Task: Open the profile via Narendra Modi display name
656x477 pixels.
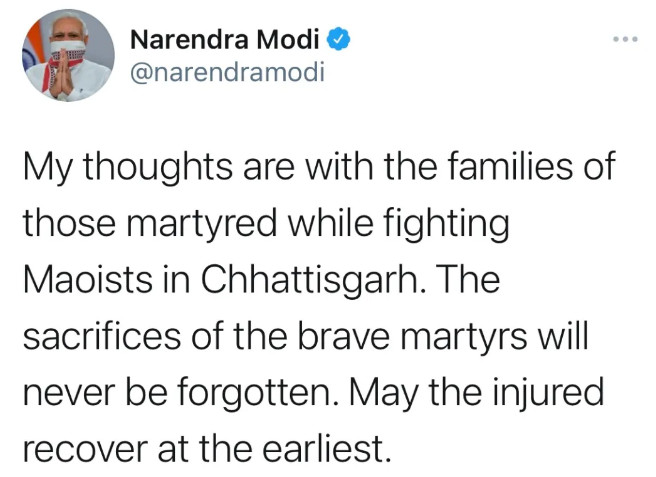Action: tap(225, 39)
